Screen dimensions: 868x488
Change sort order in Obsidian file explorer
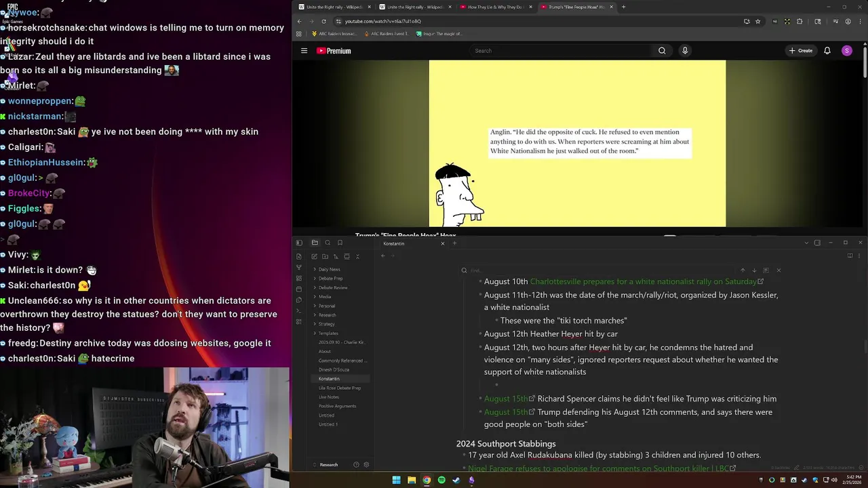(x=336, y=256)
